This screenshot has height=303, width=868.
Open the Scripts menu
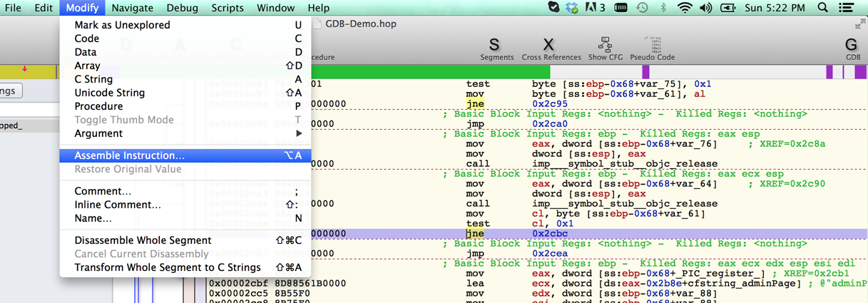228,8
